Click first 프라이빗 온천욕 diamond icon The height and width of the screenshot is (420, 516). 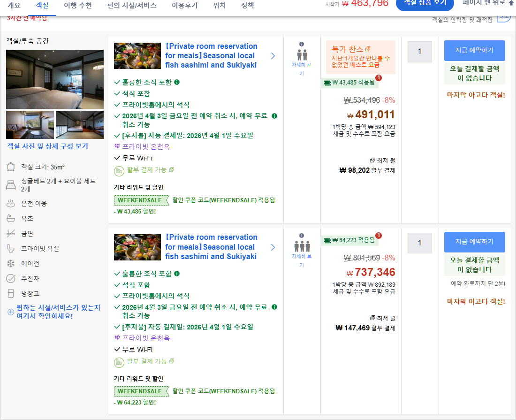tap(117, 146)
